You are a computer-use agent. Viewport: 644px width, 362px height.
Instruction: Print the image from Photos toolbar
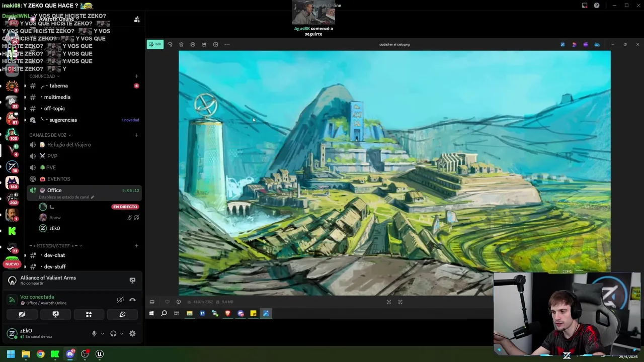193,44
